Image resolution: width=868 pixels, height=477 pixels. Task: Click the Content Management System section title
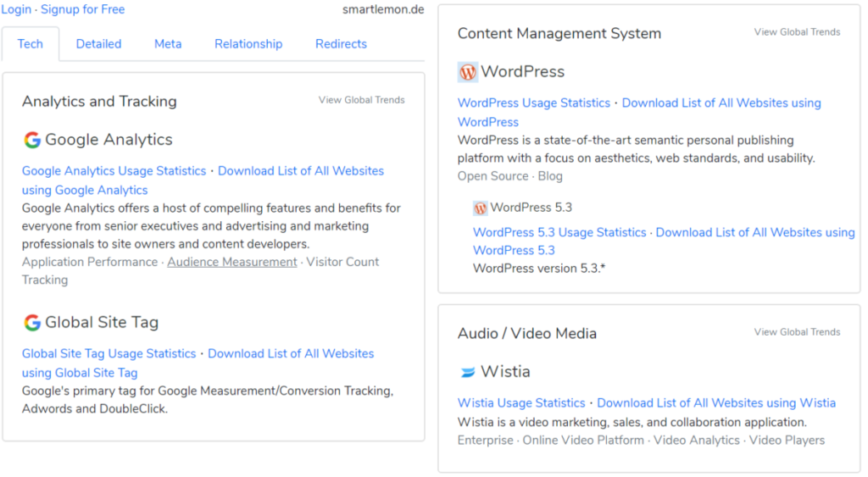[x=559, y=34]
